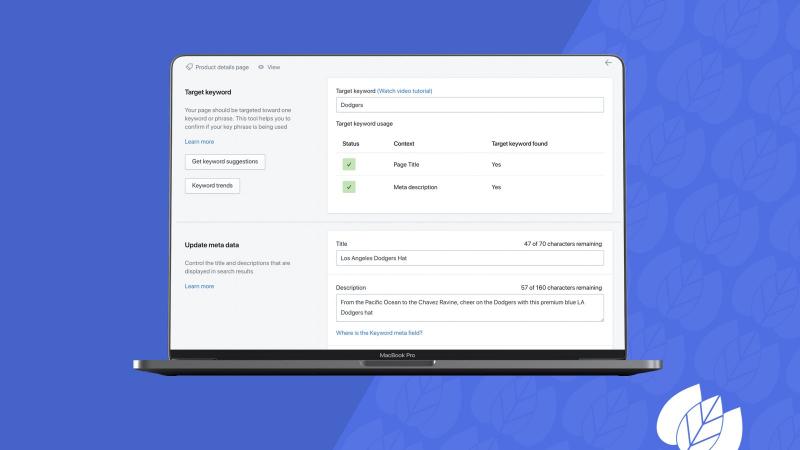Click the 47 of 70 characters remaining text

[563, 244]
